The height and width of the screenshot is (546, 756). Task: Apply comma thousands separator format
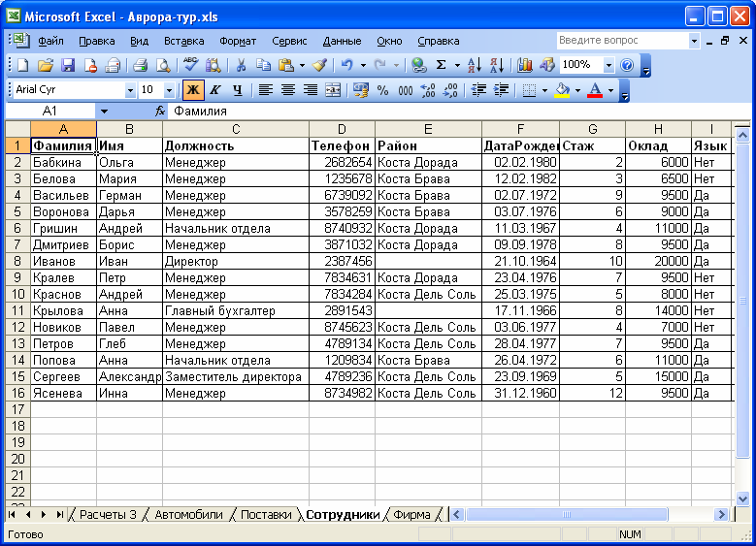coord(406,90)
